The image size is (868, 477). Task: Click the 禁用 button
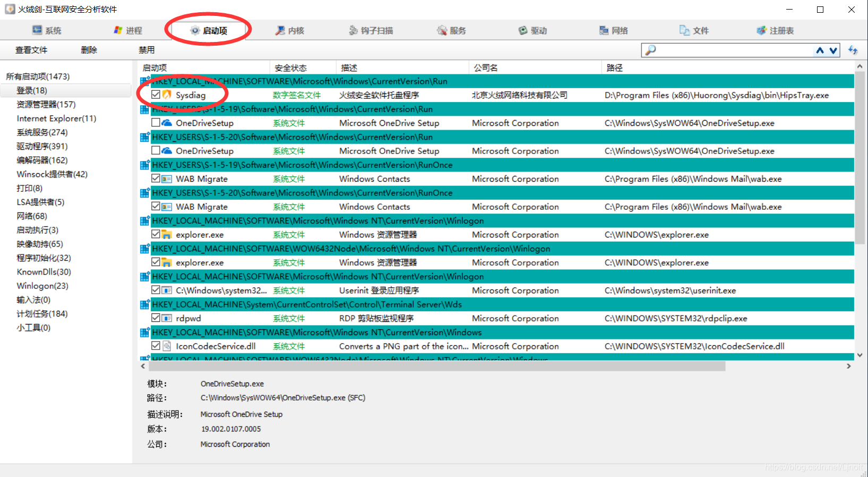pyautogui.click(x=147, y=50)
